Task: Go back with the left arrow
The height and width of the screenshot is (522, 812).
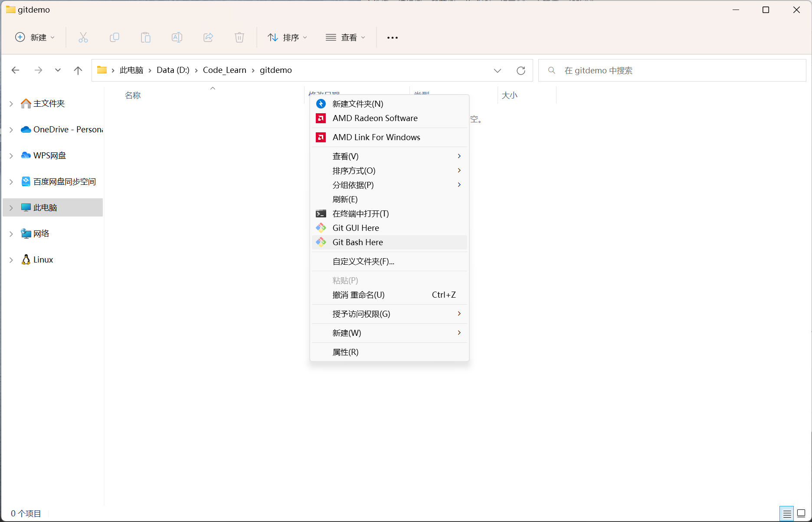Action: click(16, 70)
